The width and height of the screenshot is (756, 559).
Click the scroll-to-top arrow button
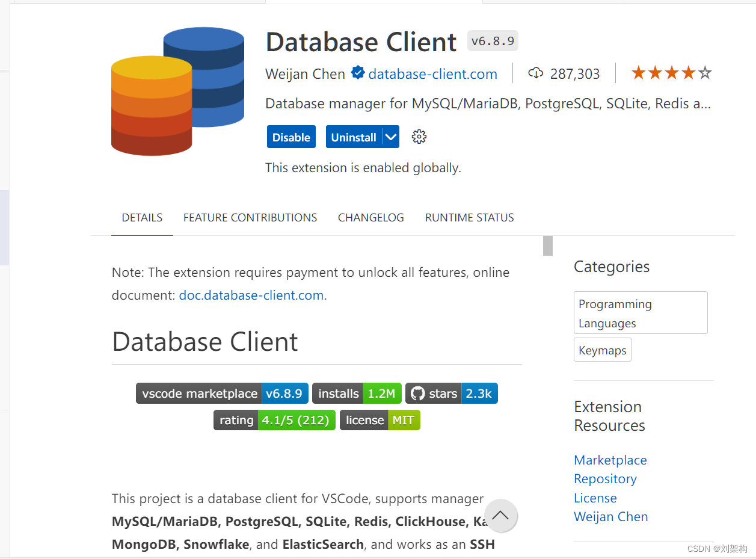tap(500, 516)
